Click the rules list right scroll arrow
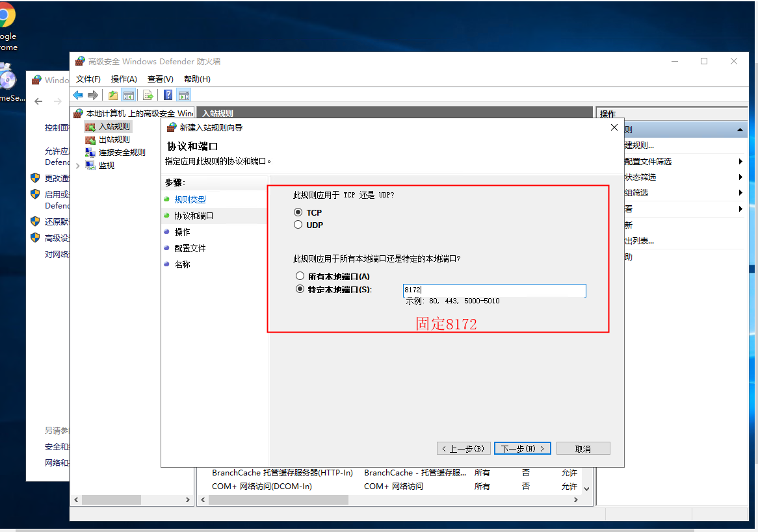This screenshot has height=532, width=758. click(x=575, y=500)
